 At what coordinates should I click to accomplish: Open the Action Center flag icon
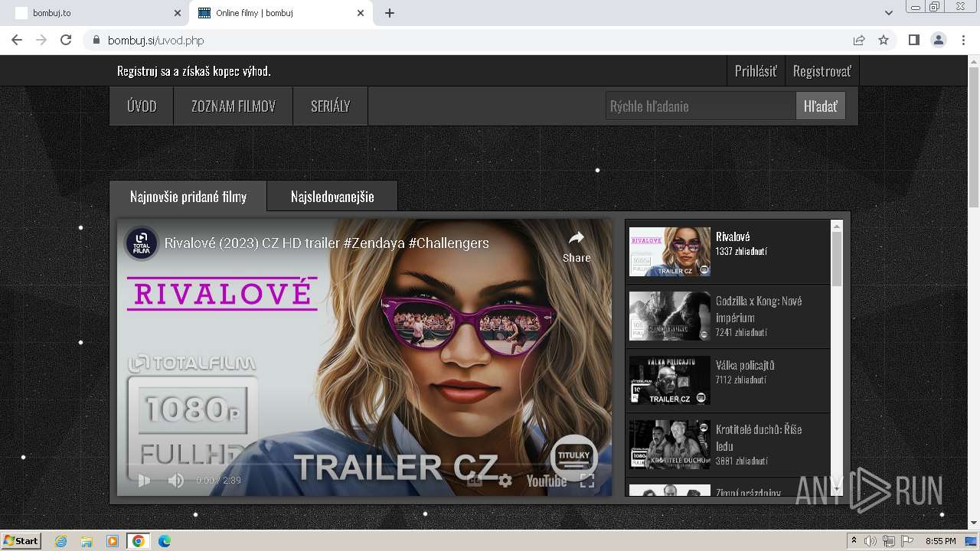pyautogui.click(x=907, y=541)
